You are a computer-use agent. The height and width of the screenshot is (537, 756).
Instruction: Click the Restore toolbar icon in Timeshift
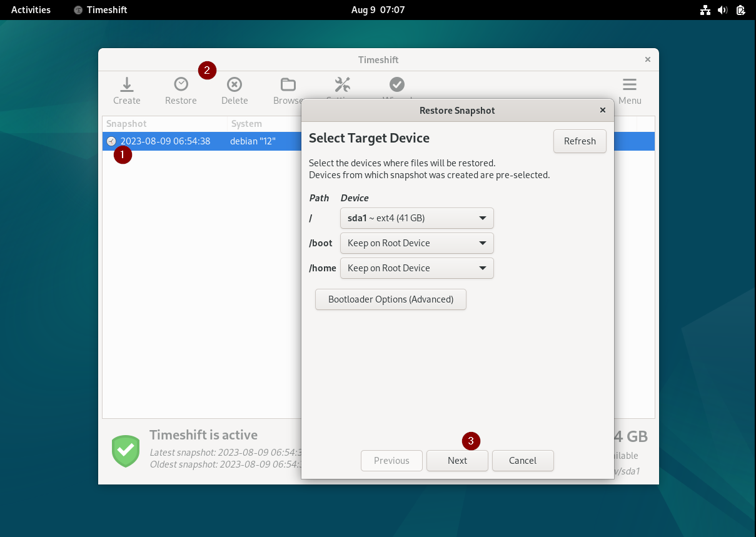(181, 91)
